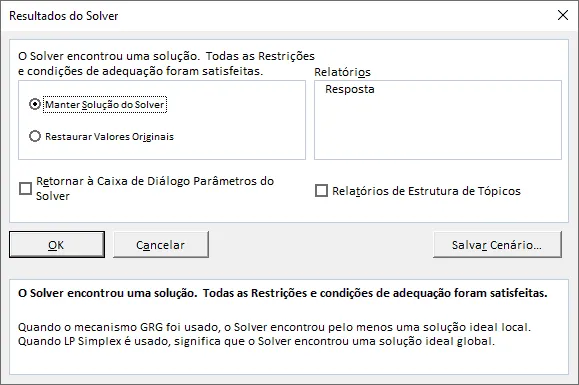The width and height of the screenshot is (579, 385).
Task: Click the top message about Restrições satisfeitas
Action: coord(166,63)
